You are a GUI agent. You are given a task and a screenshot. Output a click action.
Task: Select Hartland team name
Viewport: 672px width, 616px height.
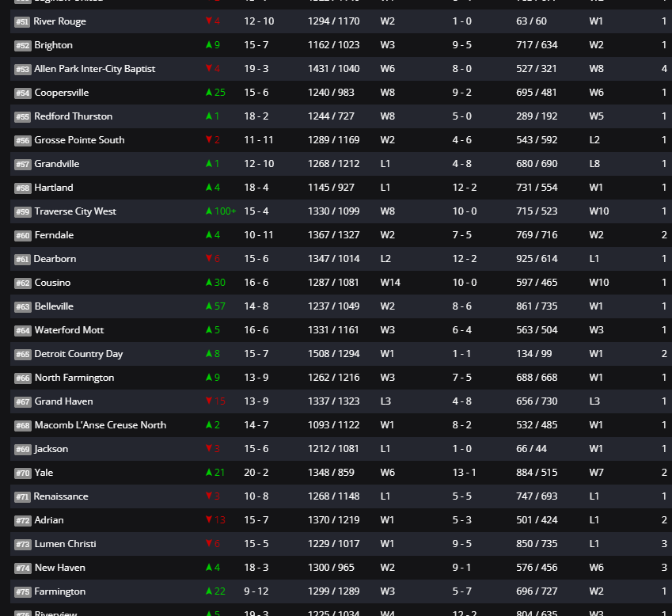click(54, 188)
